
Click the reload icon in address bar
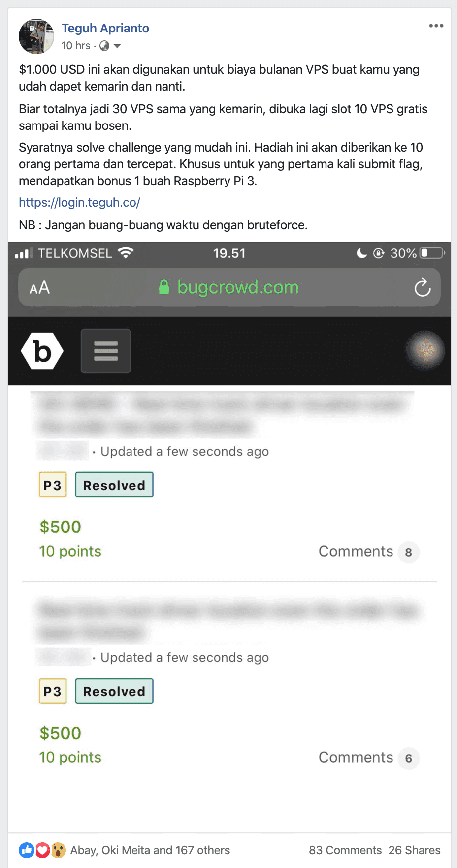[423, 287]
